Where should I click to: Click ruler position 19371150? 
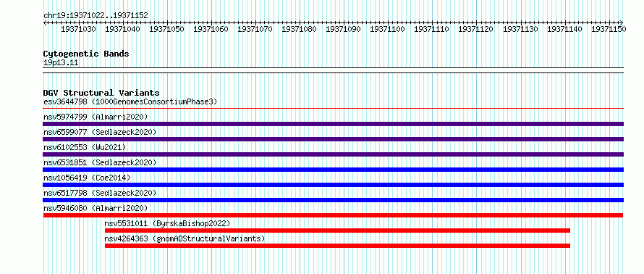[609, 29]
